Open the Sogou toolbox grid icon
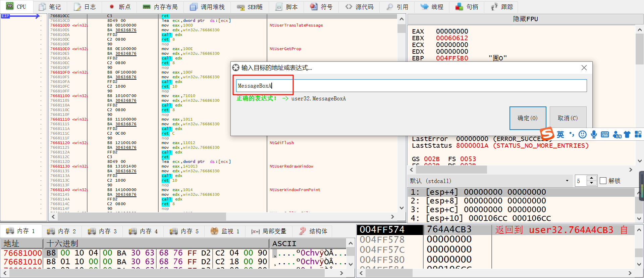 coord(638,134)
